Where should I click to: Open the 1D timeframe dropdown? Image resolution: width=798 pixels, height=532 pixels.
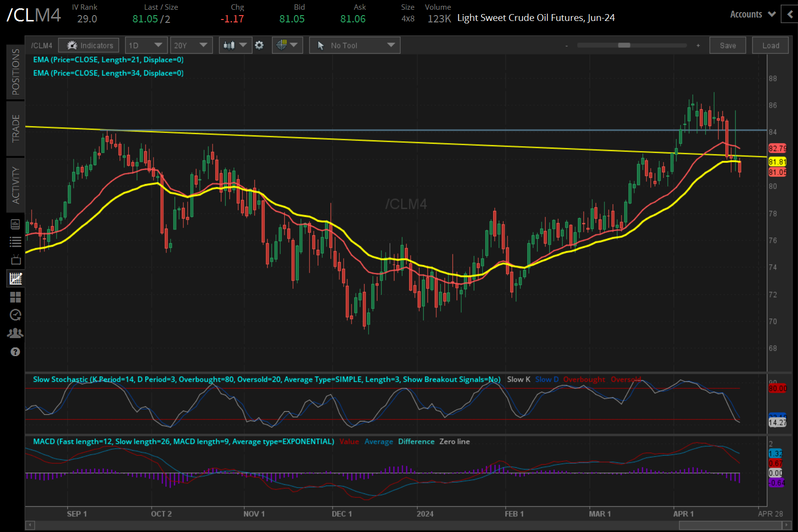point(146,45)
